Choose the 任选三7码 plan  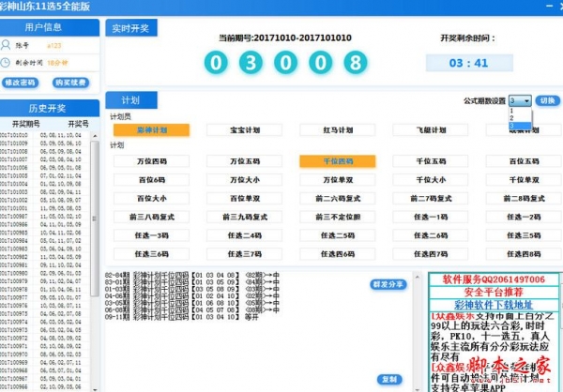[245, 254]
